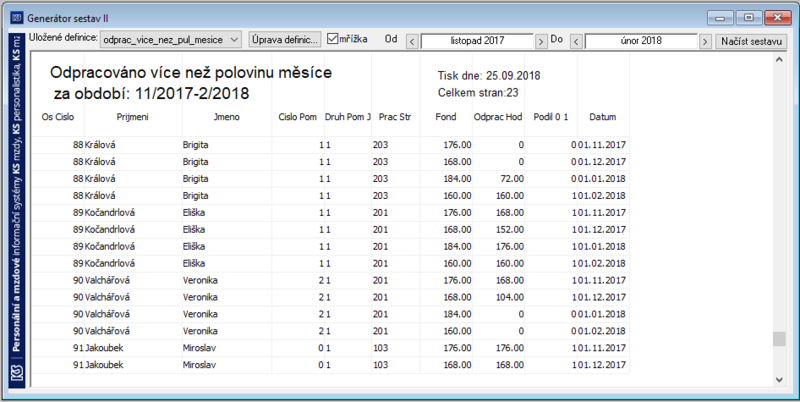Click the Jmeno column header
The height and width of the screenshot is (402, 800).
(x=227, y=117)
